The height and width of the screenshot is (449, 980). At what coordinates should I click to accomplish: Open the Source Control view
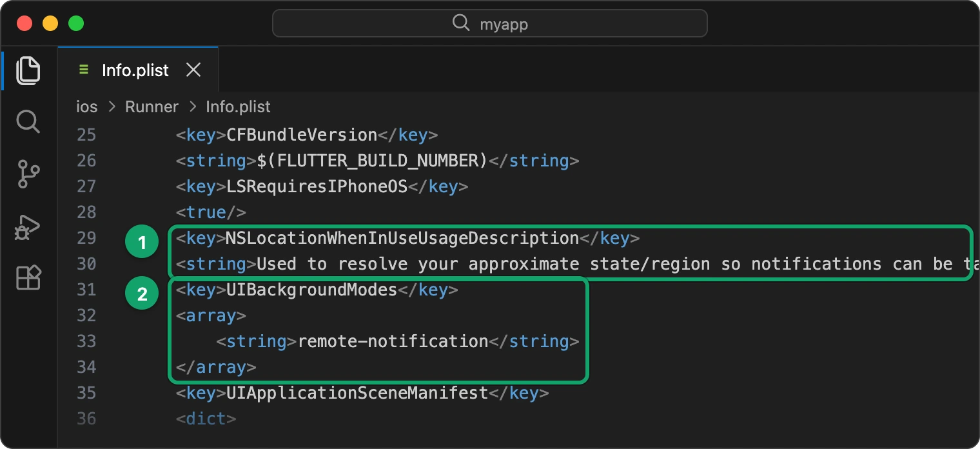point(28,174)
